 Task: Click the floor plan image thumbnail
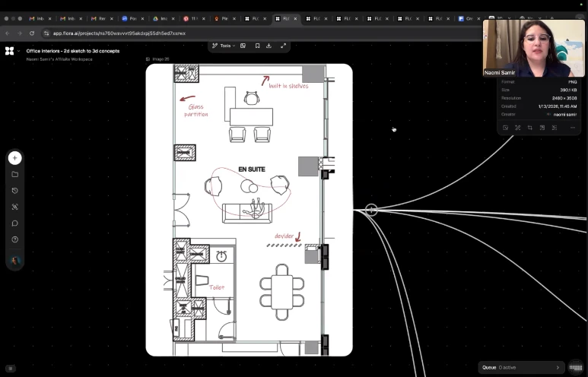249,210
